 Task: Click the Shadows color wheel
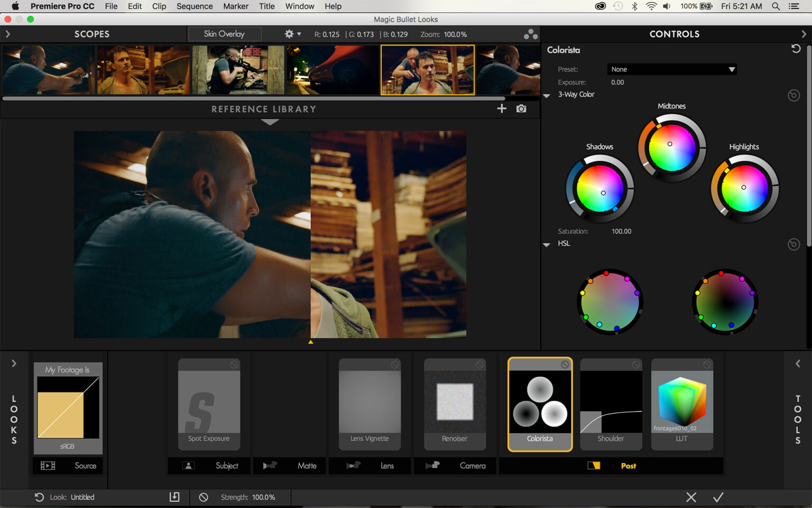point(599,188)
